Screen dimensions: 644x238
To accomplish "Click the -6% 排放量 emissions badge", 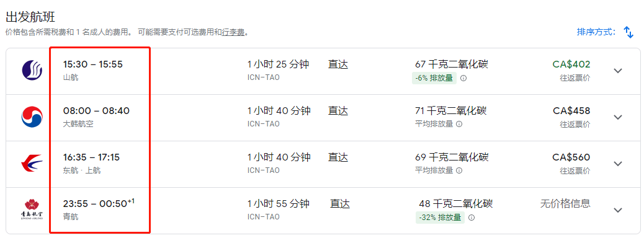I will click(x=434, y=78).
